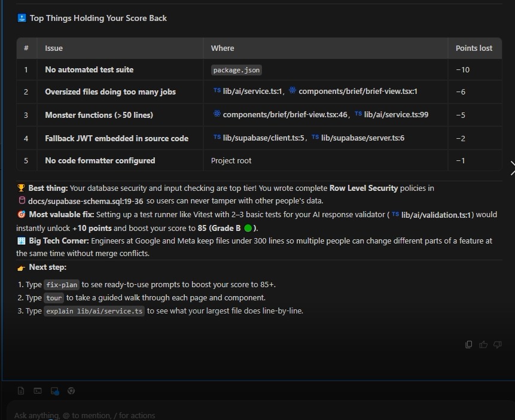Click 'No automated test suite' cell
The width and height of the screenshot is (515, 420).
tap(89, 69)
